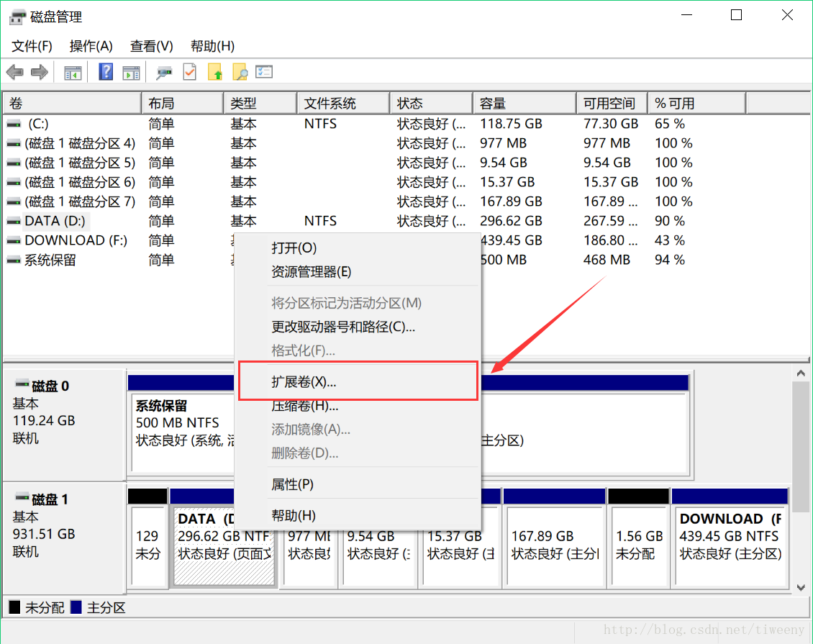Click the 129 未分 unallocated block on Disk 1

pyautogui.click(x=147, y=546)
